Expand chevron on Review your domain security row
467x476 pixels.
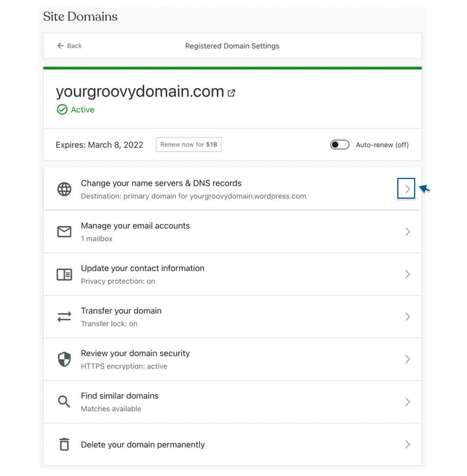pyautogui.click(x=408, y=359)
